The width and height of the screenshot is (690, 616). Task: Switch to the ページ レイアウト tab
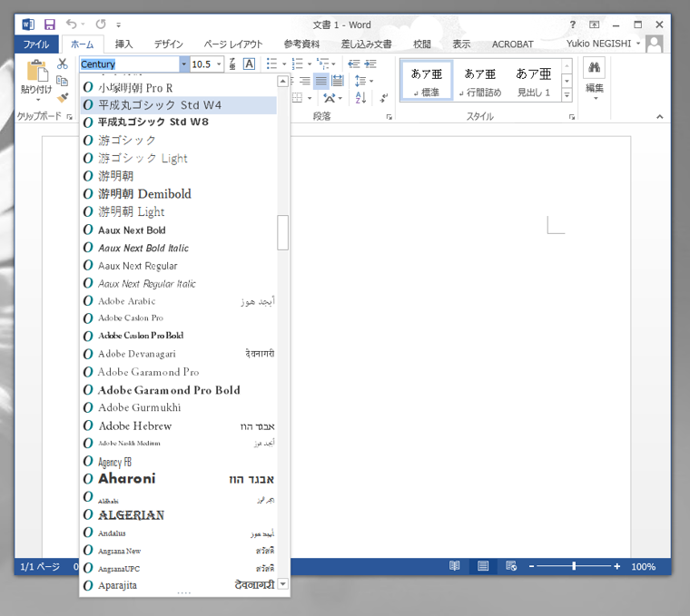tap(232, 44)
